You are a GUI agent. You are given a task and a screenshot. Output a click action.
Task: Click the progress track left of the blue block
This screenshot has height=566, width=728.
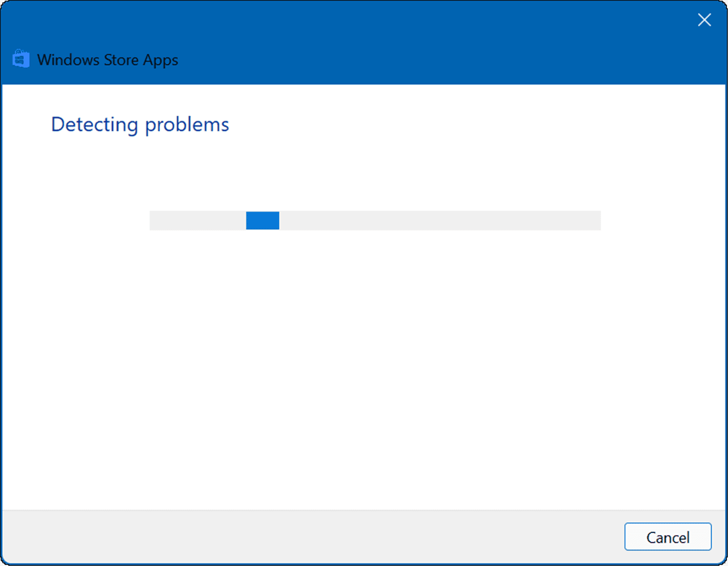pyautogui.click(x=197, y=220)
